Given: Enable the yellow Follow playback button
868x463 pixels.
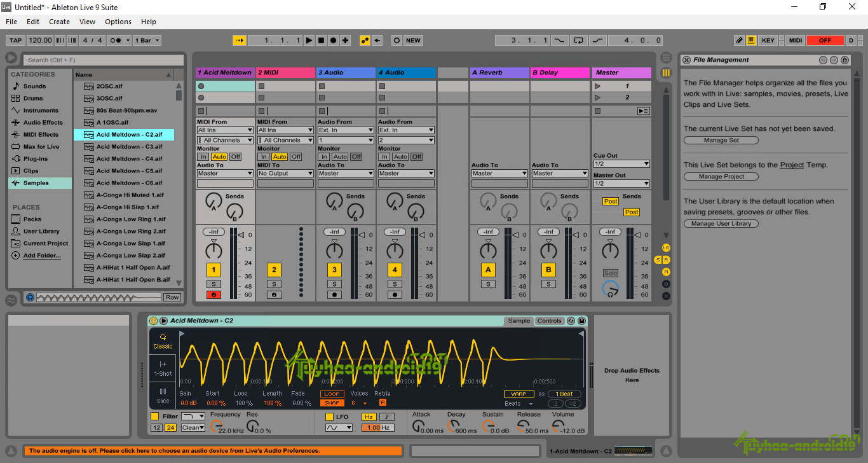Looking at the screenshot, I should tap(240, 40).
